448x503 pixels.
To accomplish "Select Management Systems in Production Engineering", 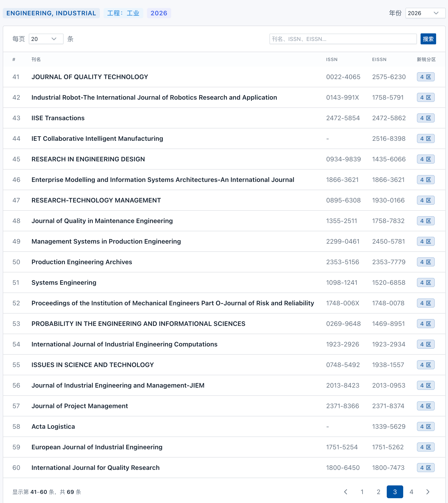I will 106,241.
